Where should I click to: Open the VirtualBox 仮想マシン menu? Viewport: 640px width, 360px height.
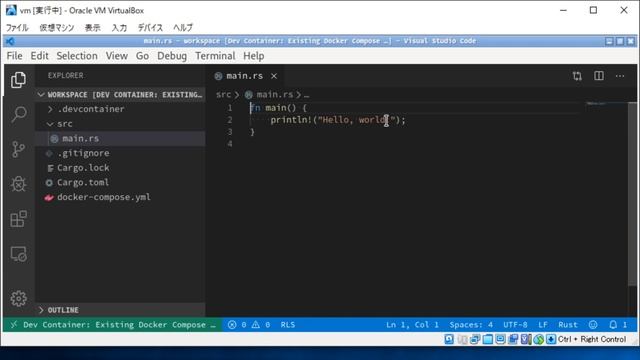(x=57, y=28)
